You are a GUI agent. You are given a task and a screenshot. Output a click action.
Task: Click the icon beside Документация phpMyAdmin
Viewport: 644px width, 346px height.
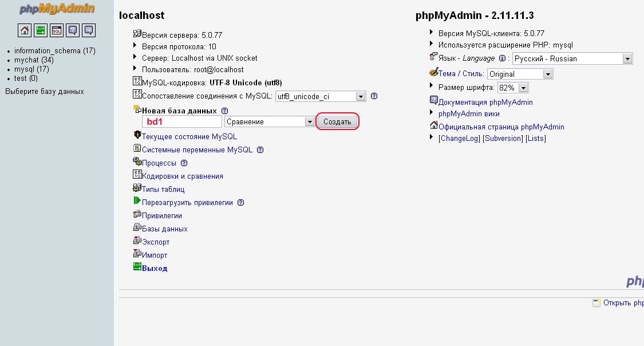434,100
